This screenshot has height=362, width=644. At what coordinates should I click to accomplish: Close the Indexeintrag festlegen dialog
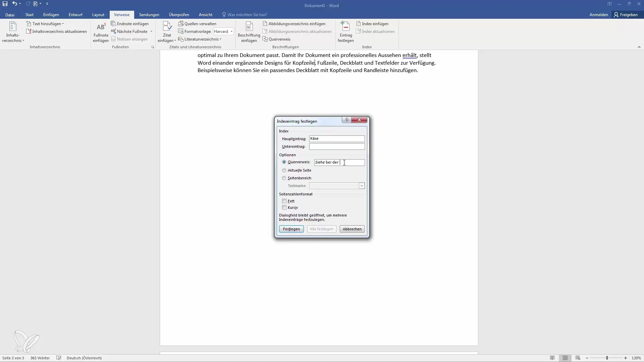[x=359, y=120]
